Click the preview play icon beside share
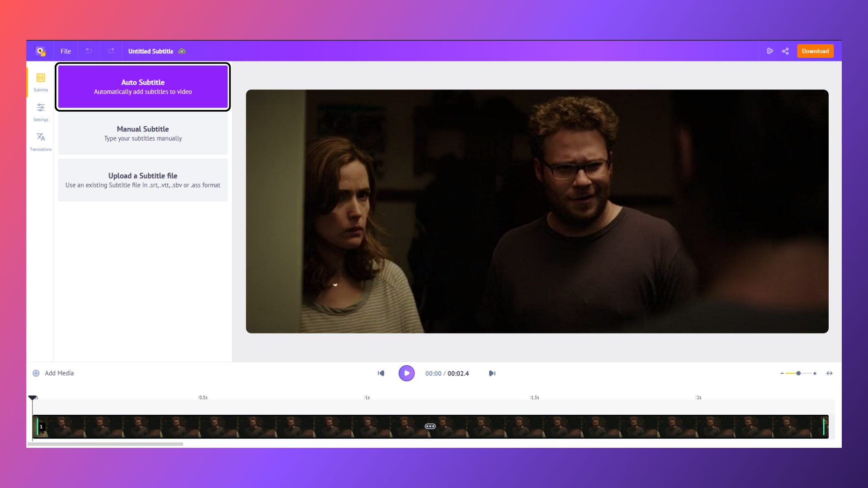The width and height of the screenshot is (868, 488). [x=769, y=51]
